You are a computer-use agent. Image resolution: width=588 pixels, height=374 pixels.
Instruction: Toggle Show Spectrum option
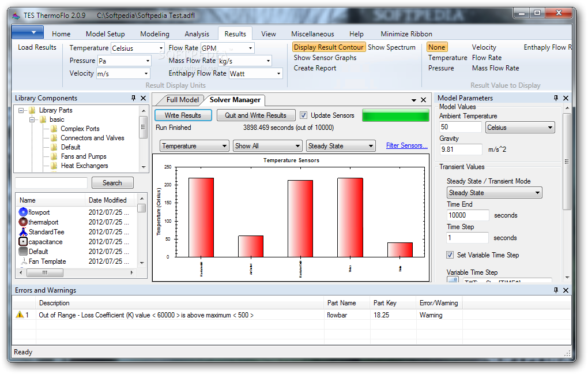coord(391,47)
